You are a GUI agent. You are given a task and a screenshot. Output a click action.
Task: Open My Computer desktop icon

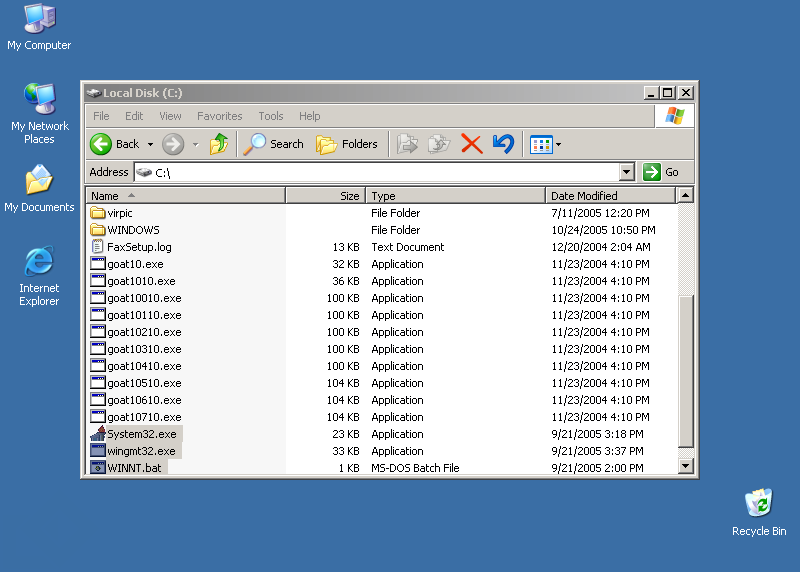pyautogui.click(x=39, y=18)
